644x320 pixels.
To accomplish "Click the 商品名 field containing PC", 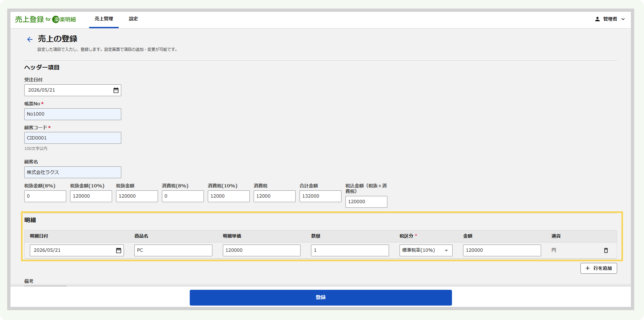I will click(173, 250).
